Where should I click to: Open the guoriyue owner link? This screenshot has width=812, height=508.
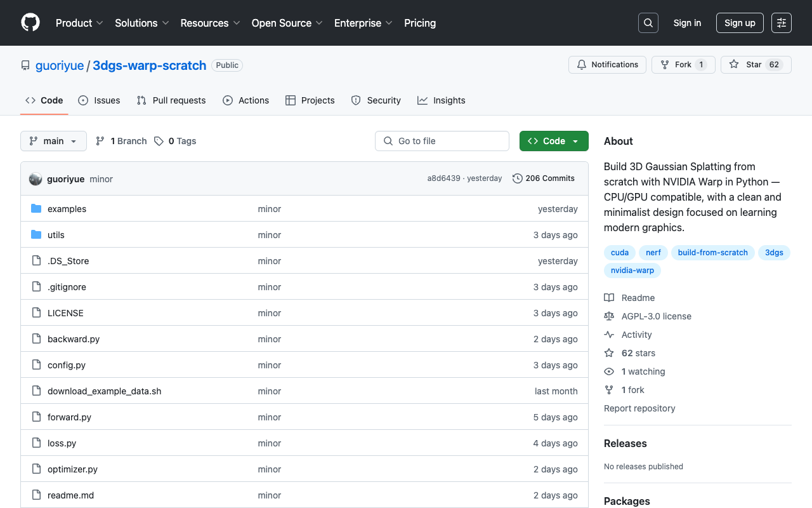60,65
